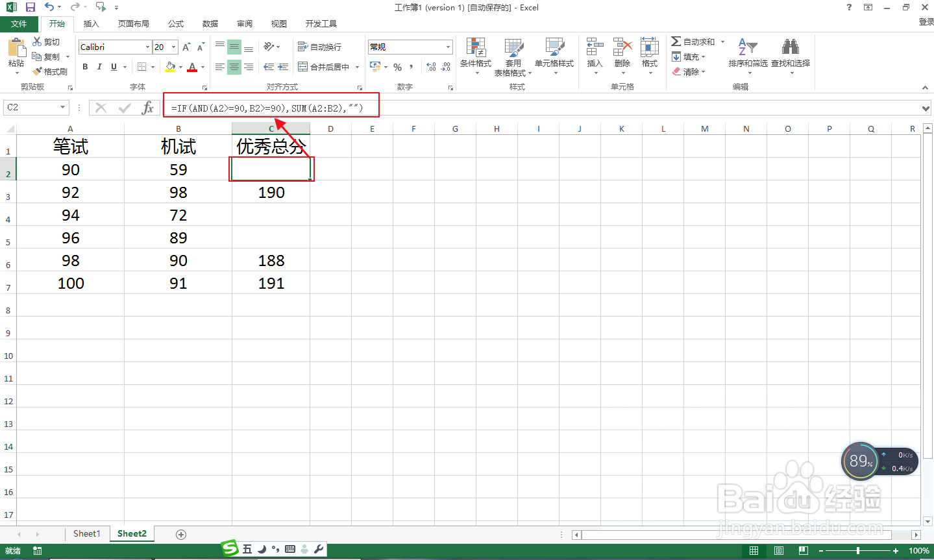
Task: Expand the Name Box C2 dropdown
Action: [x=63, y=108]
